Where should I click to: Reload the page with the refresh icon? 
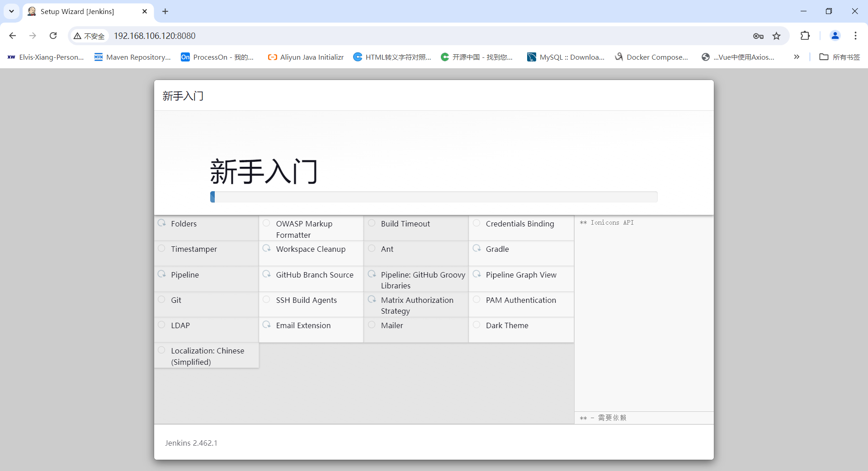click(53, 36)
